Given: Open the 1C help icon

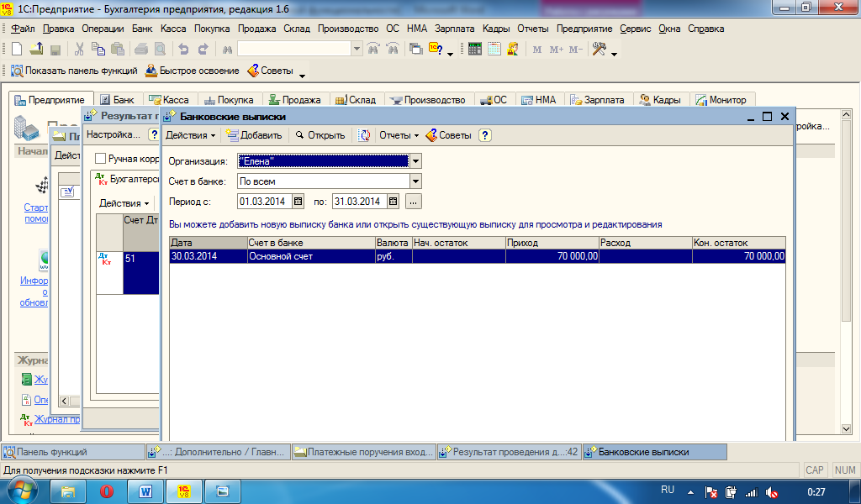Looking at the screenshot, I should [x=436, y=49].
